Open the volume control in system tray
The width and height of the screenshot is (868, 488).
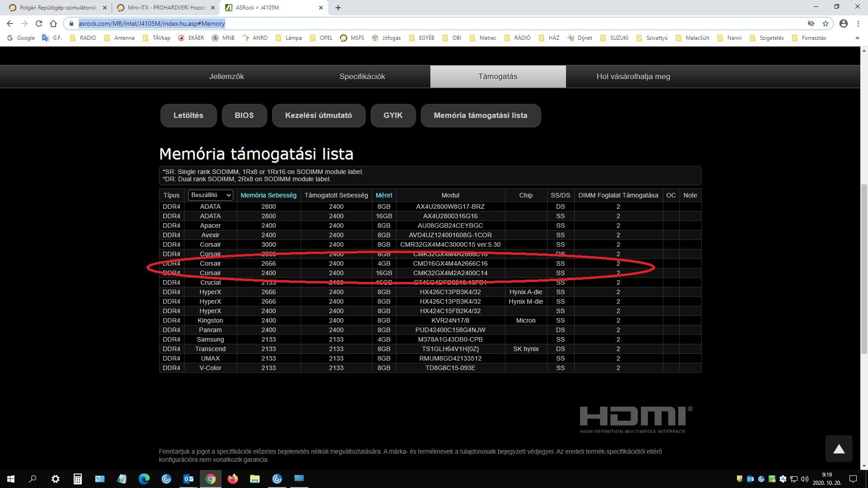[804, 479]
